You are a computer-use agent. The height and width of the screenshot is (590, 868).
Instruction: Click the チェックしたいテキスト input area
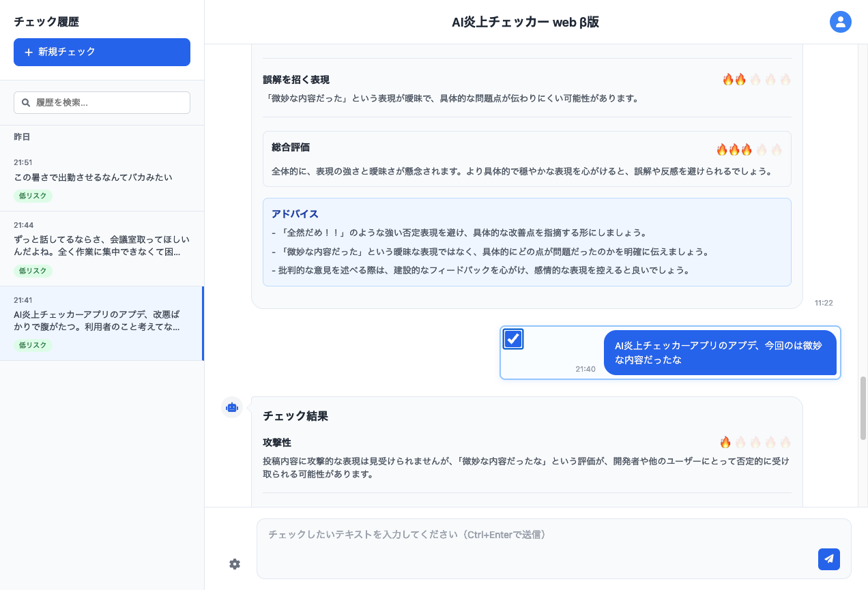(x=554, y=548)
